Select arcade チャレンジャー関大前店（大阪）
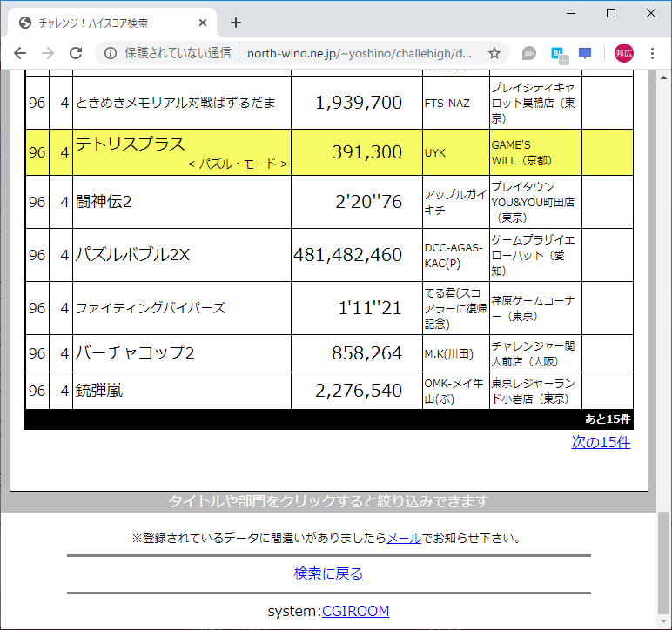 533,354
